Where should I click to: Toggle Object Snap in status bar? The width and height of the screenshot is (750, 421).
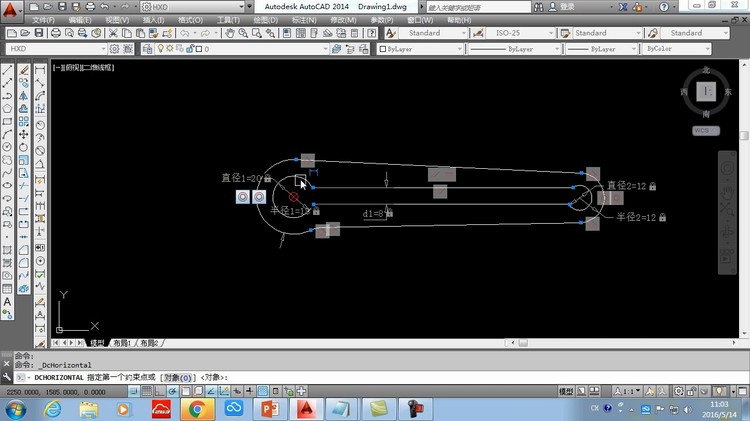[x=186, y=391]
